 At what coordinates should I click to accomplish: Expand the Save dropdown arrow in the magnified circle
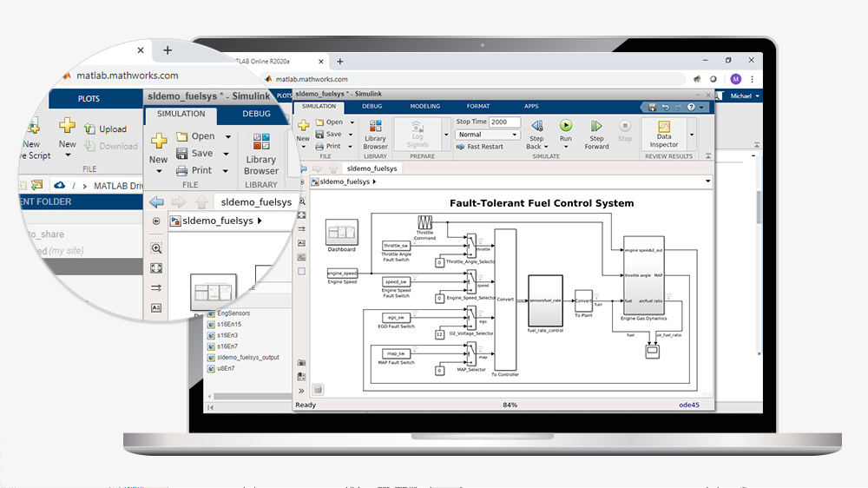226,154
